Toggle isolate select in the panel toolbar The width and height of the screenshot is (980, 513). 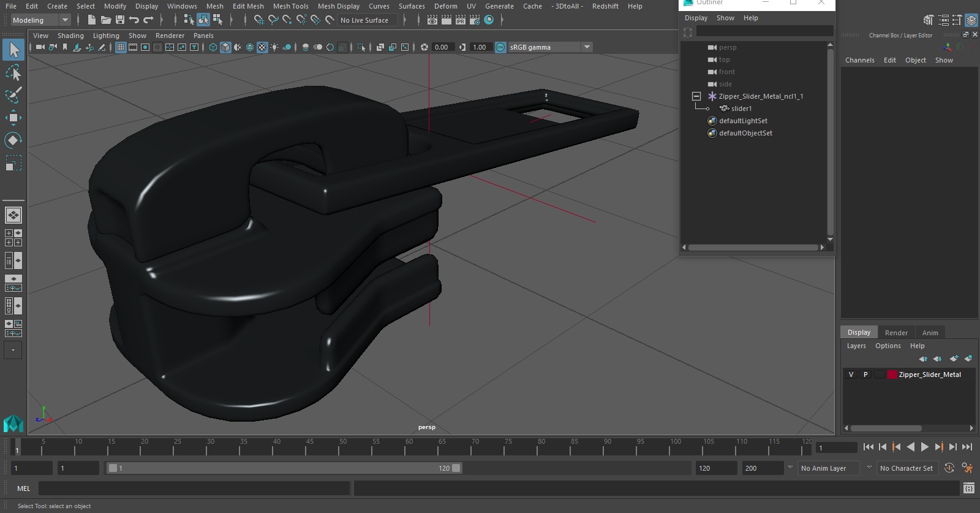(x=361, y=47)
